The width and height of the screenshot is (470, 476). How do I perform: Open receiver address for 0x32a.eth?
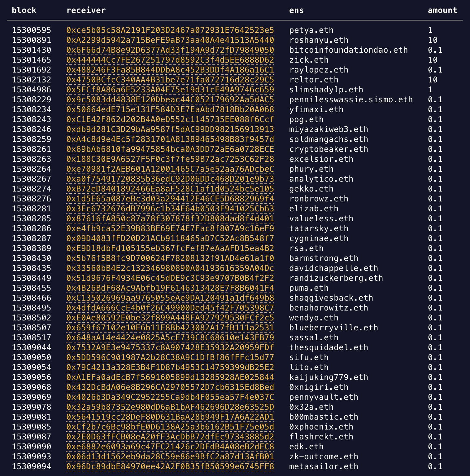click(x=170, y=407)
